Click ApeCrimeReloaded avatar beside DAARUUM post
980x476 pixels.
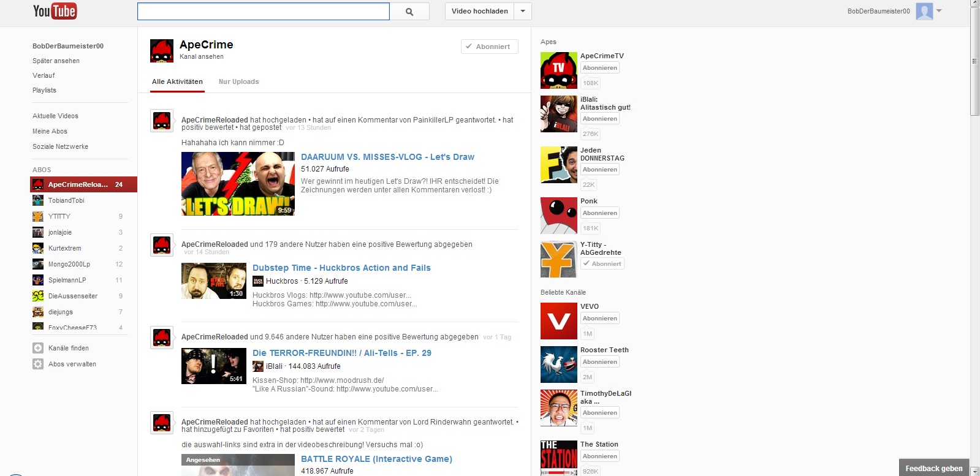click(162, 121)
